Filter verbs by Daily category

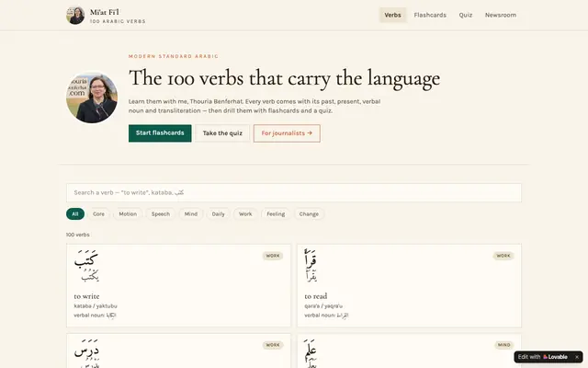click(x=219, y=214)
